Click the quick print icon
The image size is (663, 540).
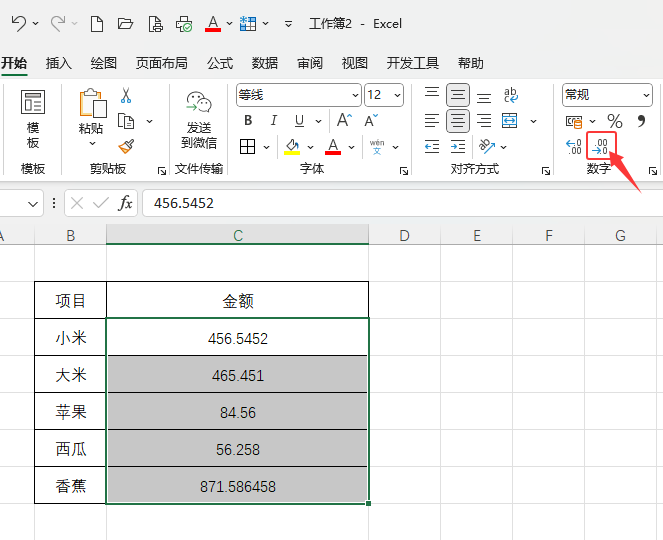pyautogui.click(x=184, y=24)
